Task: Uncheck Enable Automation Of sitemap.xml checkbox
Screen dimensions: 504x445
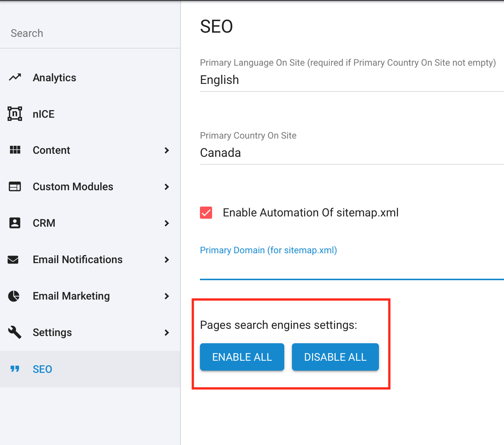Action: [206, 213]
